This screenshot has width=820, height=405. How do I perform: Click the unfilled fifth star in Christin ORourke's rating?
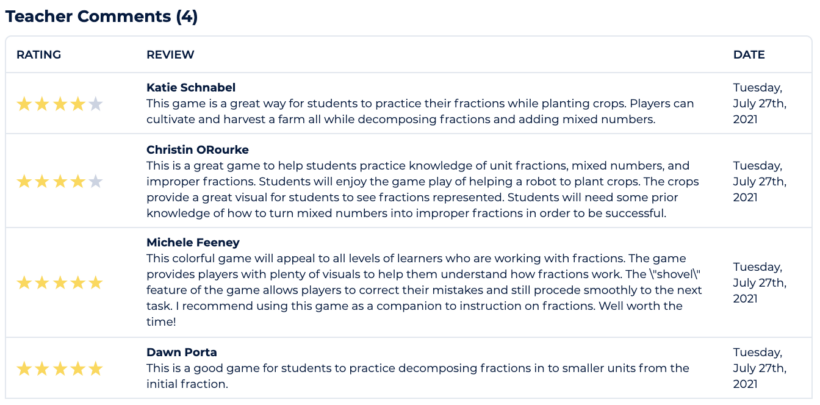(x=95, y=182)
